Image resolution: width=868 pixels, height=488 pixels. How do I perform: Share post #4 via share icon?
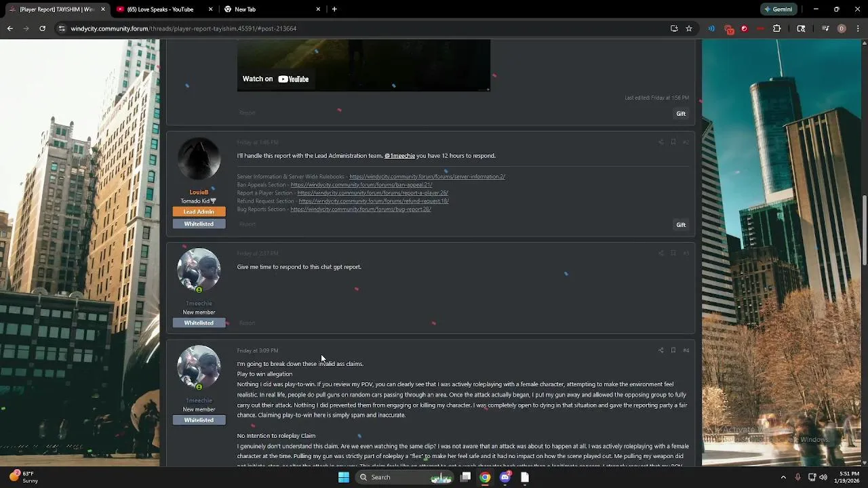coord(660,350)
